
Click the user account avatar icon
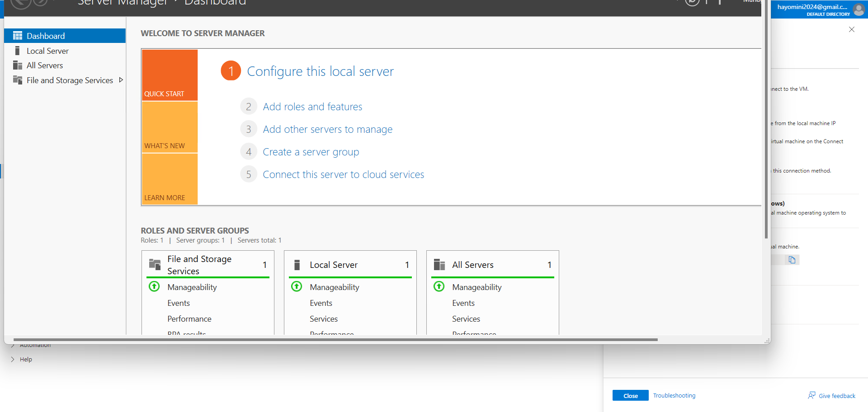point(858,9)
